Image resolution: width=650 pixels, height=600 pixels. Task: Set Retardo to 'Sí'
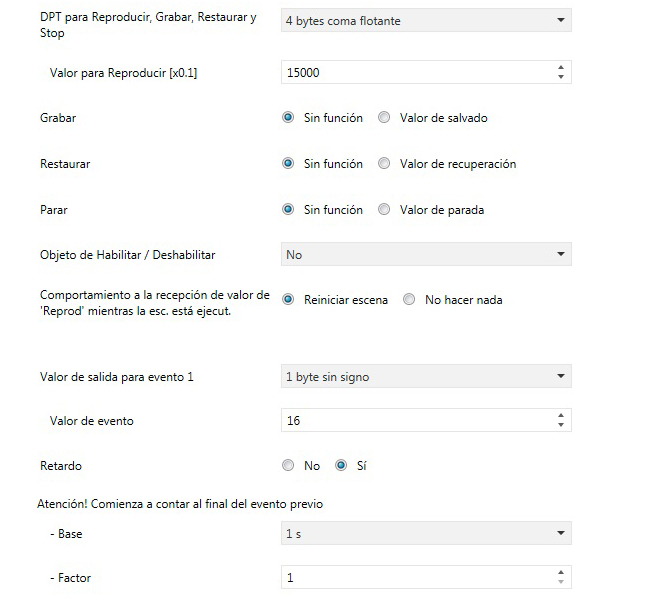[x=341, y=466]
